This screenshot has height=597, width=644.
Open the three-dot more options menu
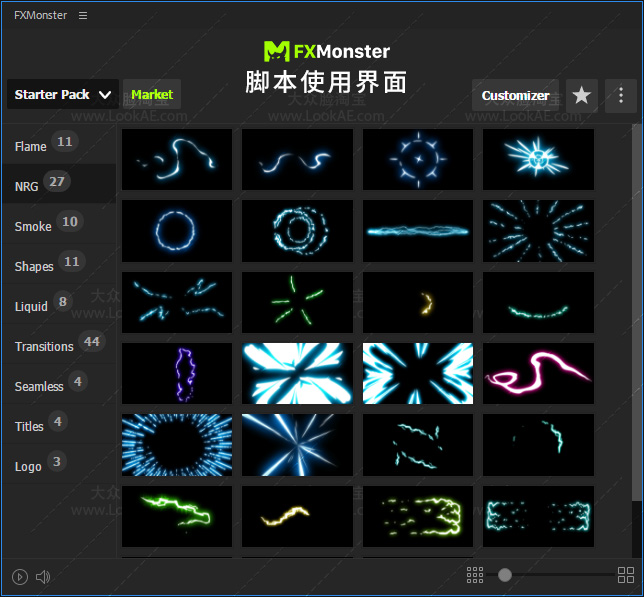click(621, 95)
